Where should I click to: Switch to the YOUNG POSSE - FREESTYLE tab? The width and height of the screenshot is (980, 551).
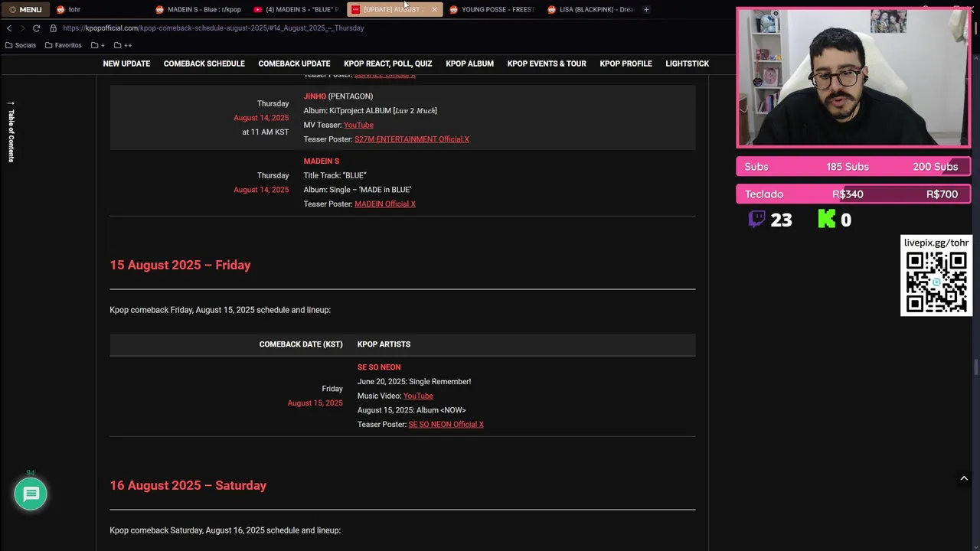[x=493, y=9]
